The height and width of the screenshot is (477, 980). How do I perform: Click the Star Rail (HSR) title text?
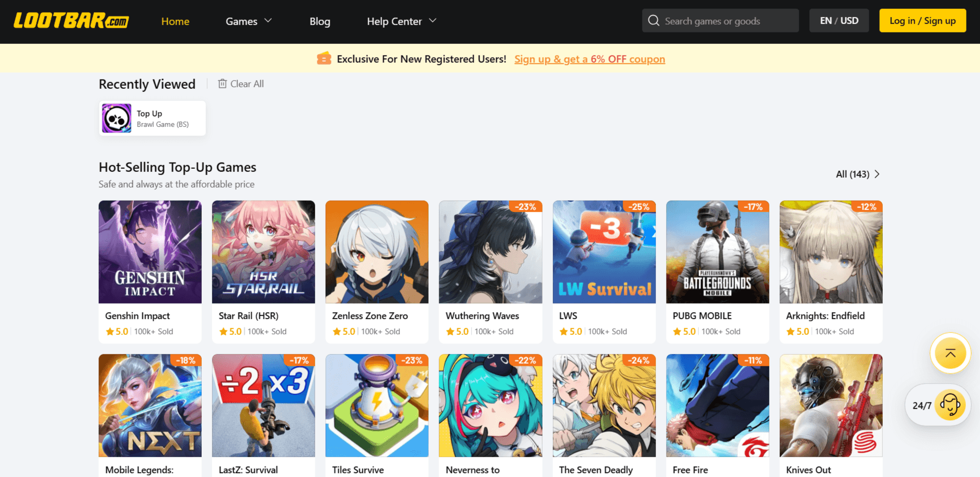[249, 316]
